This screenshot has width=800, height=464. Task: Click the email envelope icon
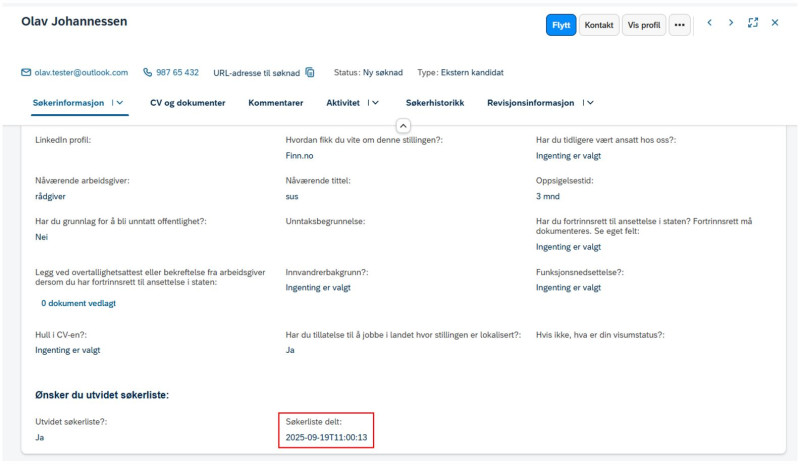pyautogui.click(x=26, y=72)
